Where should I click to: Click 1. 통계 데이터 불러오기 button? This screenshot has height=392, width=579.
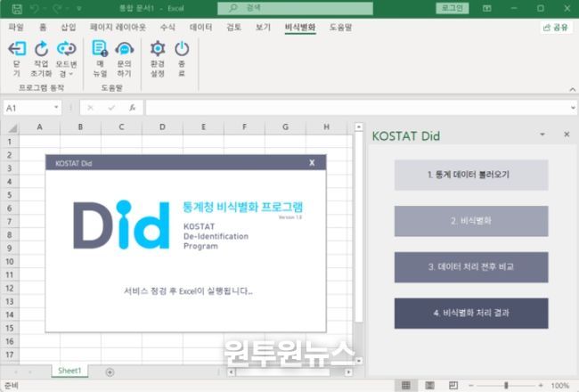tap(471, 176)
